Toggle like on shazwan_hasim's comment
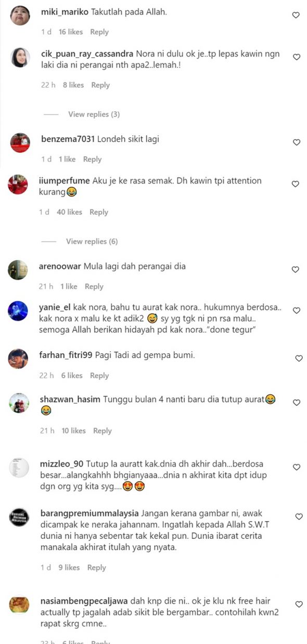This screenshot has width=307, height=644. tap(297, 403)
